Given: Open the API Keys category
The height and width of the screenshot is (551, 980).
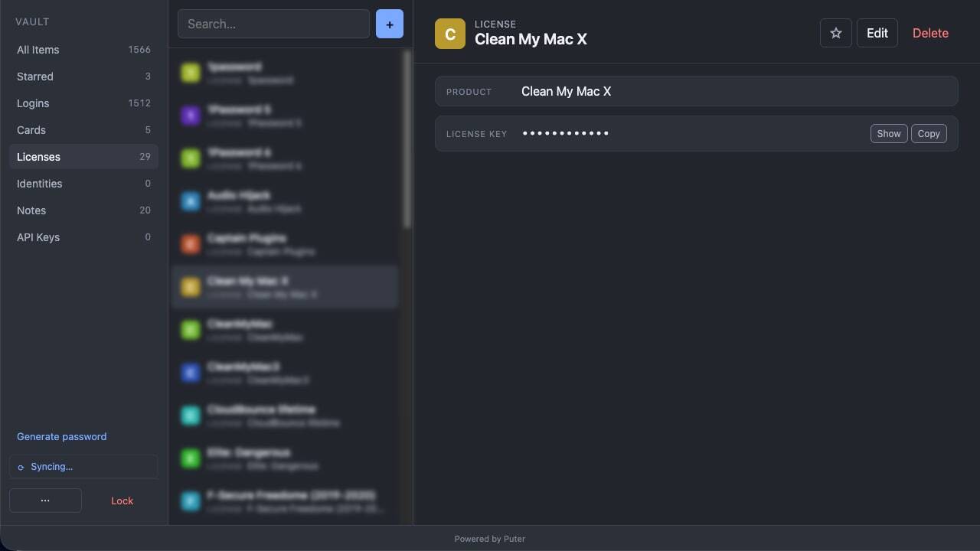Looking at the screenshot, I should (x=83, y=237).
